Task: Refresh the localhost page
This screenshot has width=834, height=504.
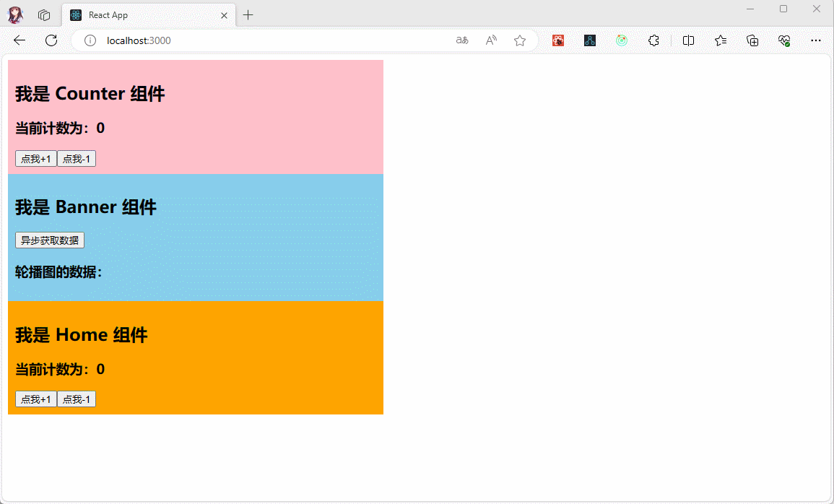Action: pos(51,40)
